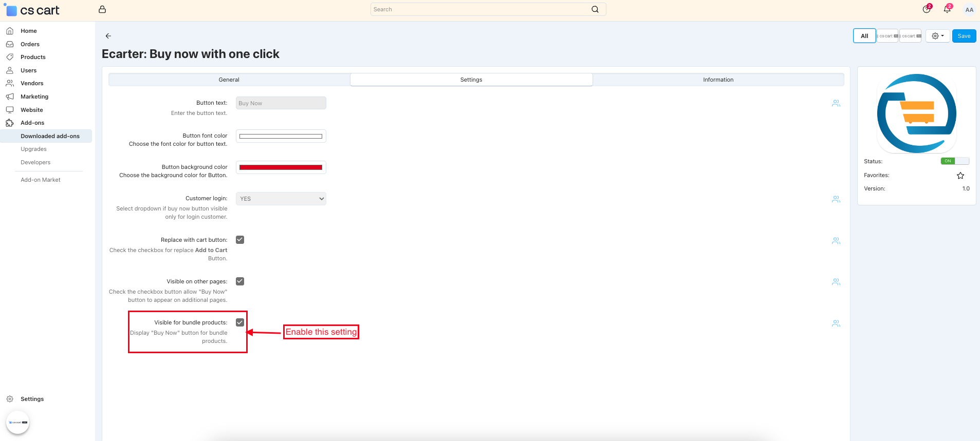
Task: Click the search magnifier icon
Action: 595,9
